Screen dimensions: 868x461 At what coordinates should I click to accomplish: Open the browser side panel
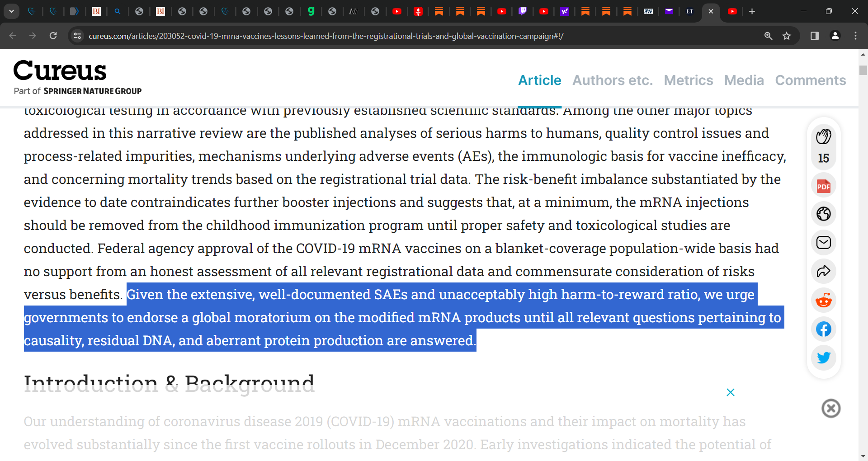click(x=815, y=36)
